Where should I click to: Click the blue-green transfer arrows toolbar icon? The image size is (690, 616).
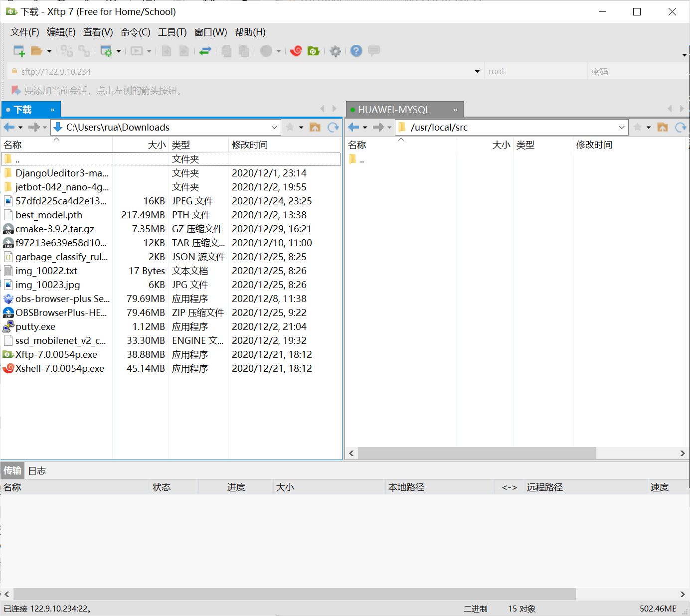pos(205,51)
